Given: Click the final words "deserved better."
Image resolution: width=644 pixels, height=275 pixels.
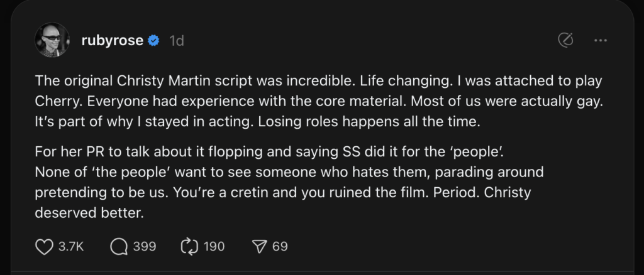Looking at the screenshot, I should (x=90, y=213).
